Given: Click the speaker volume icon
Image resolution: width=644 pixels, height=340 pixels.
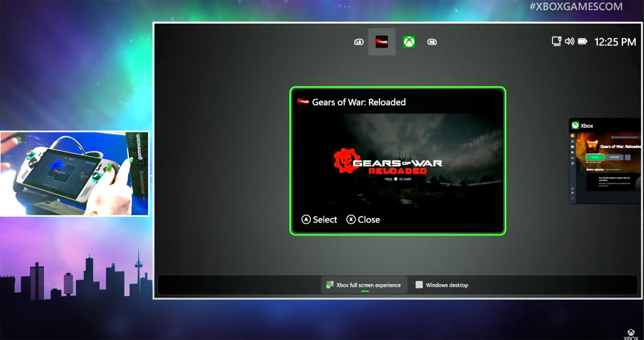Looking at the screenshot, I should pyautogui.click(x=569, y=42).
